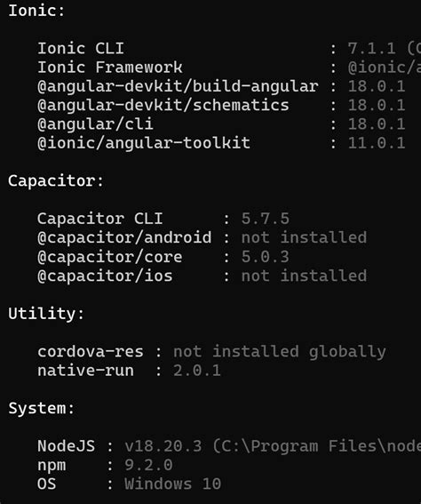Click the Capacitor section heading
This screenshot has height=504, width=421.
pos(56,181)
